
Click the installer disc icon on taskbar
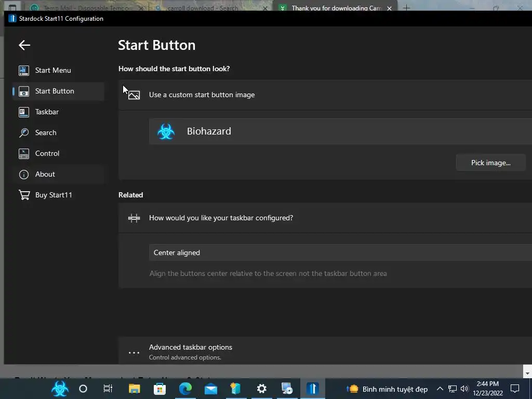coord(287,389)
